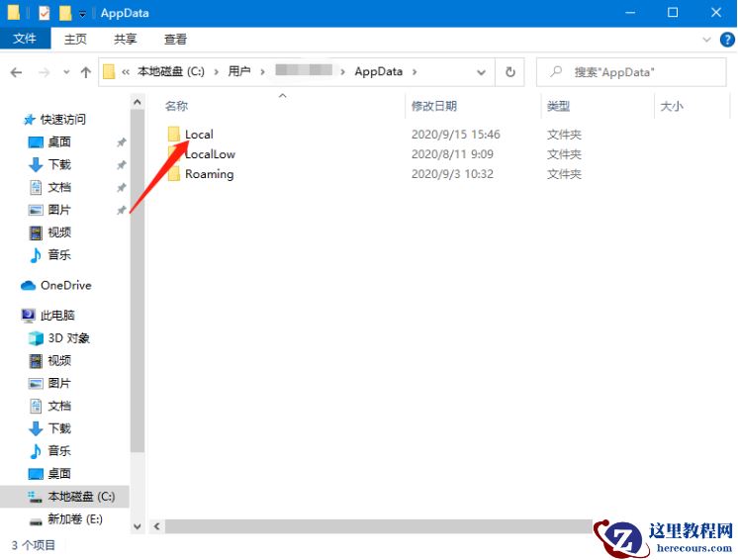Select the Local folder
Image resolution: width=738 pixels, height=560 pixels.
199,135
